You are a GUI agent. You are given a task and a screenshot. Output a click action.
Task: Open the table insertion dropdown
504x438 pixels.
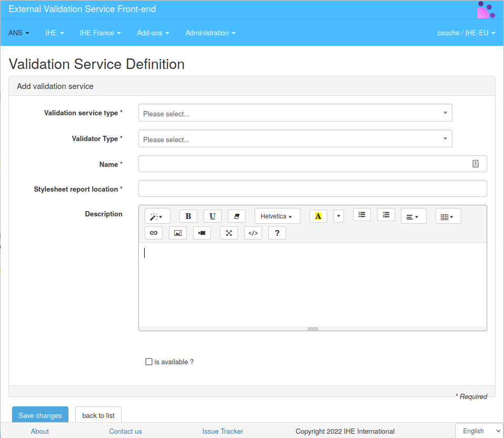[x=448, y=216]
